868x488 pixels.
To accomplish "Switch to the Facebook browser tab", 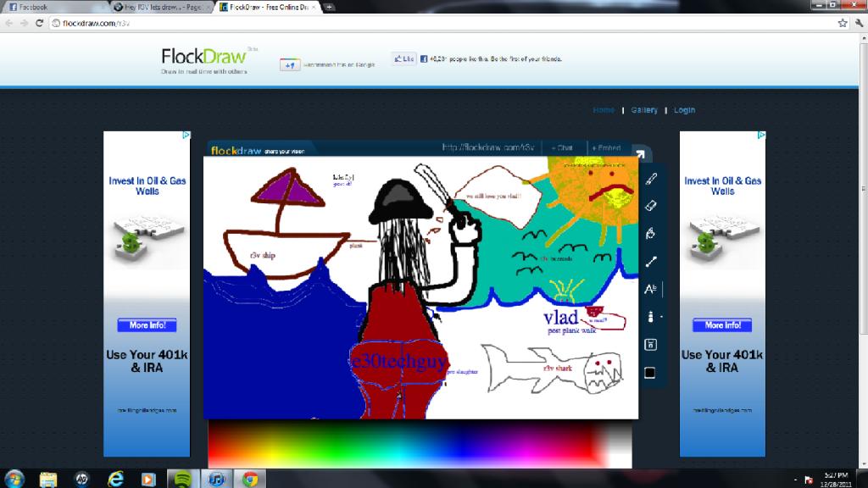I will coord(53,7).
